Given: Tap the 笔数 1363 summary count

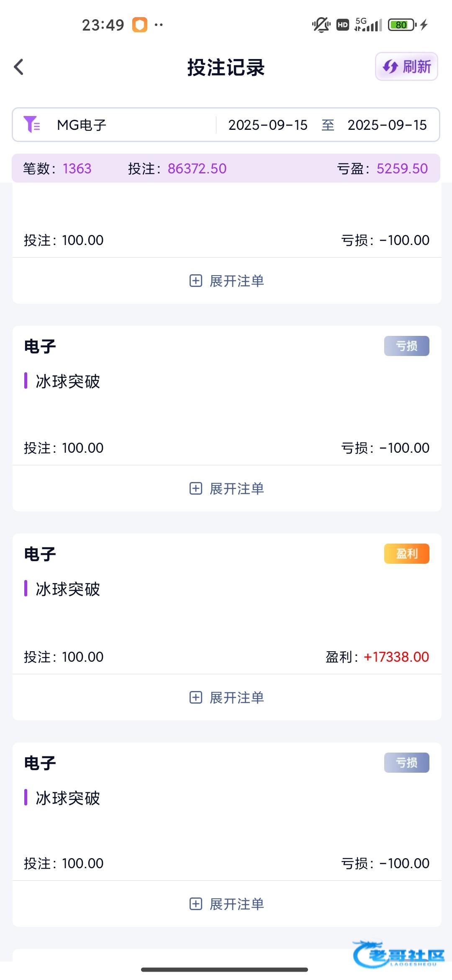Looking at the screenshot, I should pos(57,168).
